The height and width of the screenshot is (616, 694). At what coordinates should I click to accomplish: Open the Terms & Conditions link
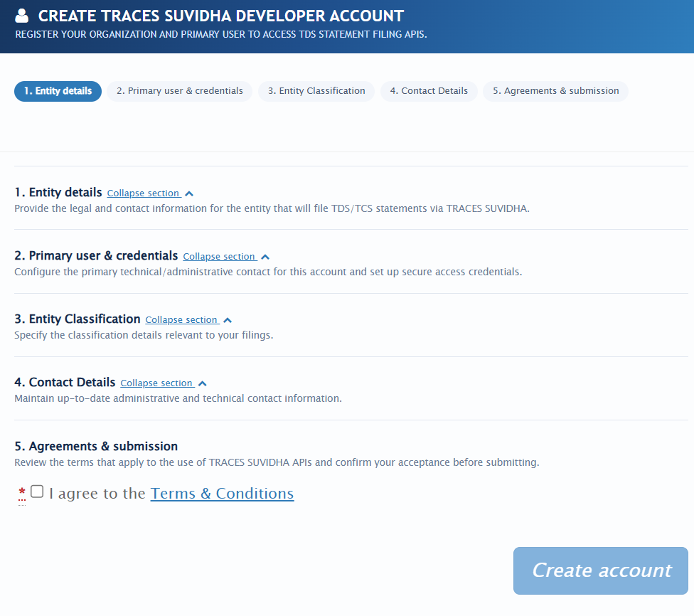pos(221,493)
